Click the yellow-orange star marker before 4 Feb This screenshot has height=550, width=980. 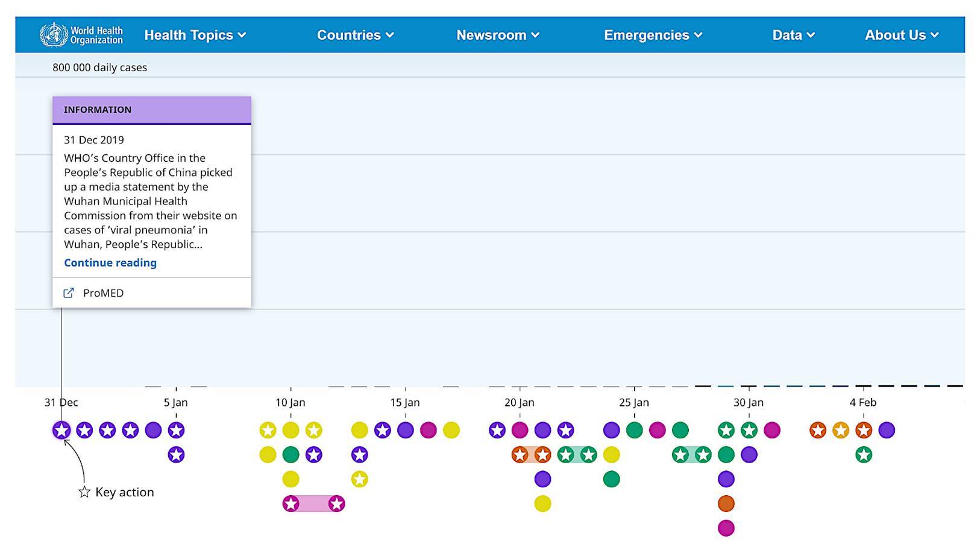pos(840,430)
